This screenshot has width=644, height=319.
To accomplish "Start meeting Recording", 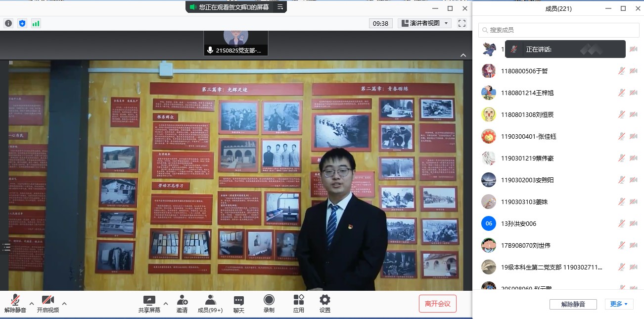I will (269, 304).
